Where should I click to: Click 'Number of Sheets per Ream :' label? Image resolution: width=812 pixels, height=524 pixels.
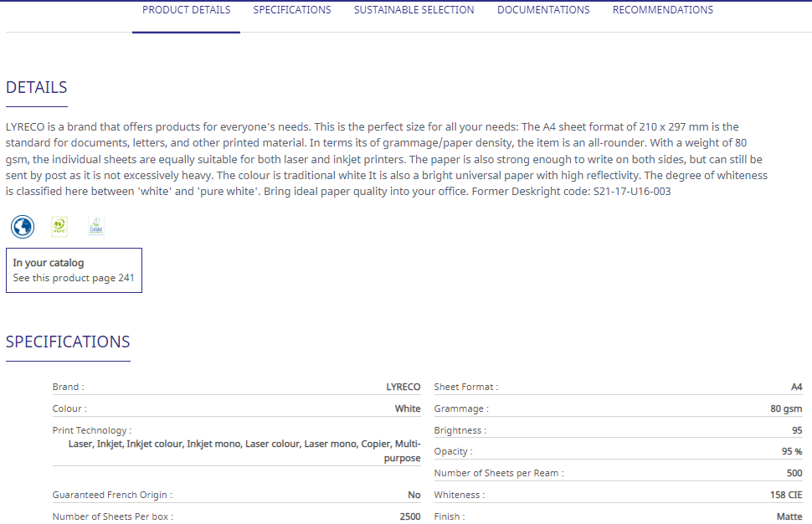[499, 473]
